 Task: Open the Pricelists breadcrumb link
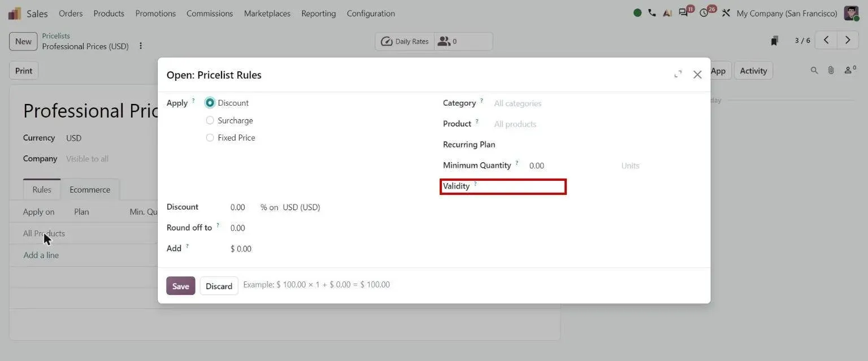pos(56,36)
